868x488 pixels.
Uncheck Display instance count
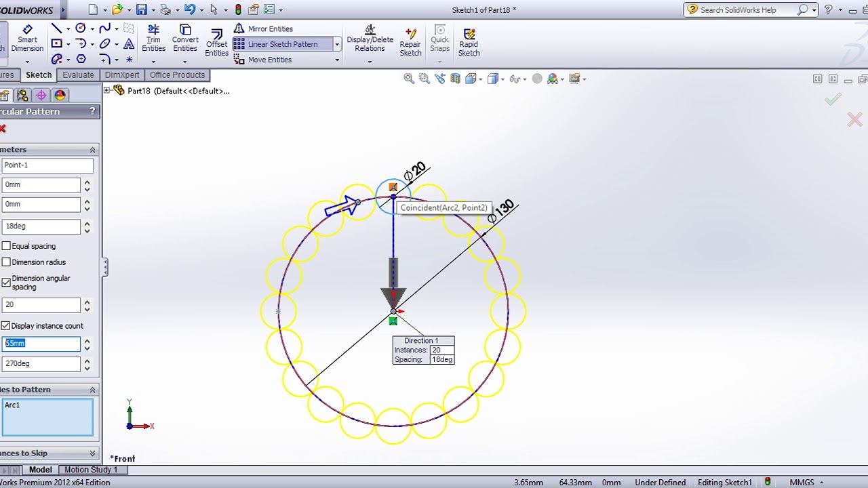tap(6, 326)
